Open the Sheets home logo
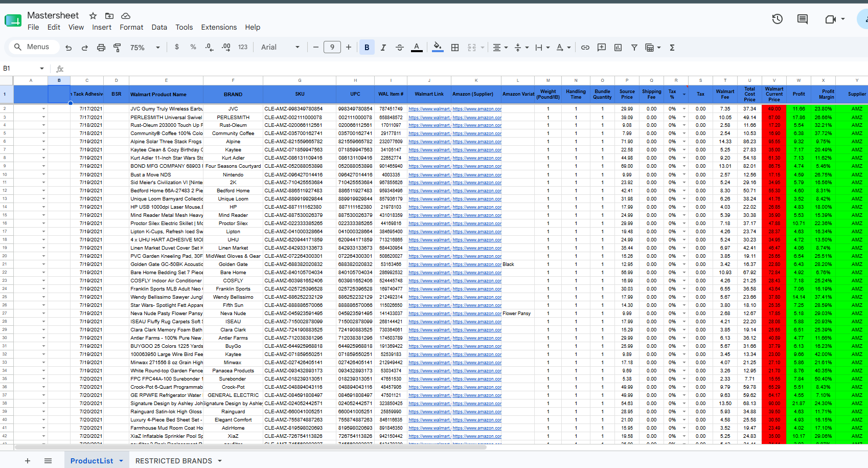The width and height of the screenshot is (868, 468). pos(13,20)
